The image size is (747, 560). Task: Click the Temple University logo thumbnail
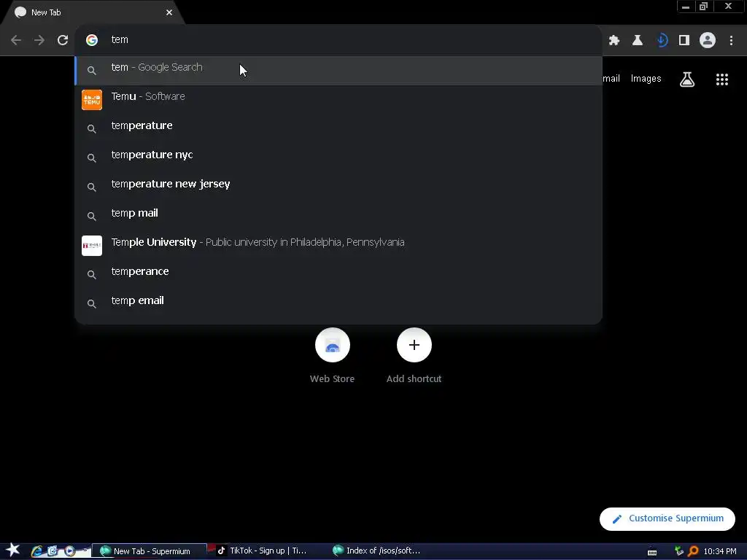coord(92,246)
